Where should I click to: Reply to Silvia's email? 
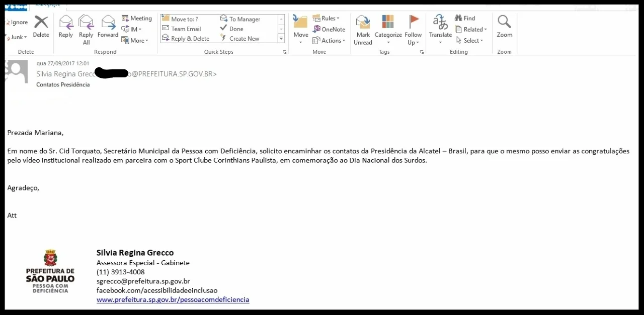tap(66, 27)
